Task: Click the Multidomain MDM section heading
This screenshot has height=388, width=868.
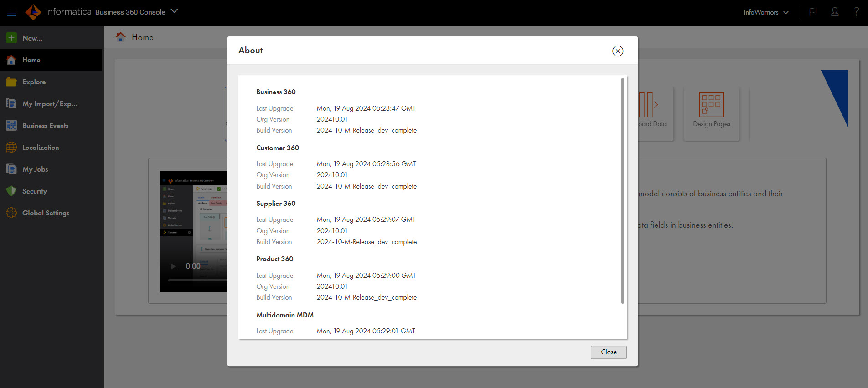Action: [x=285, y=315]
